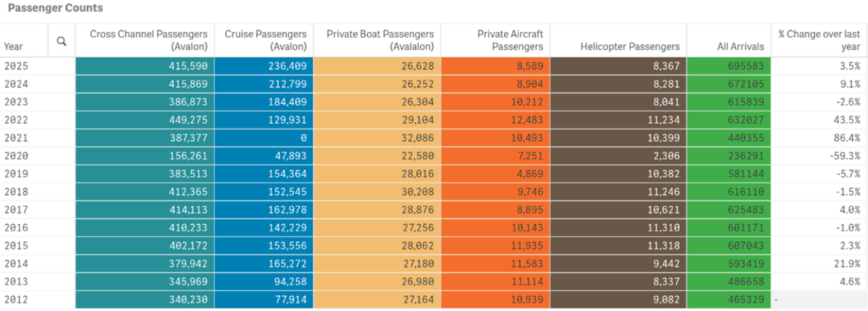Click the tan private boat cell 32,086

[416, 137]
